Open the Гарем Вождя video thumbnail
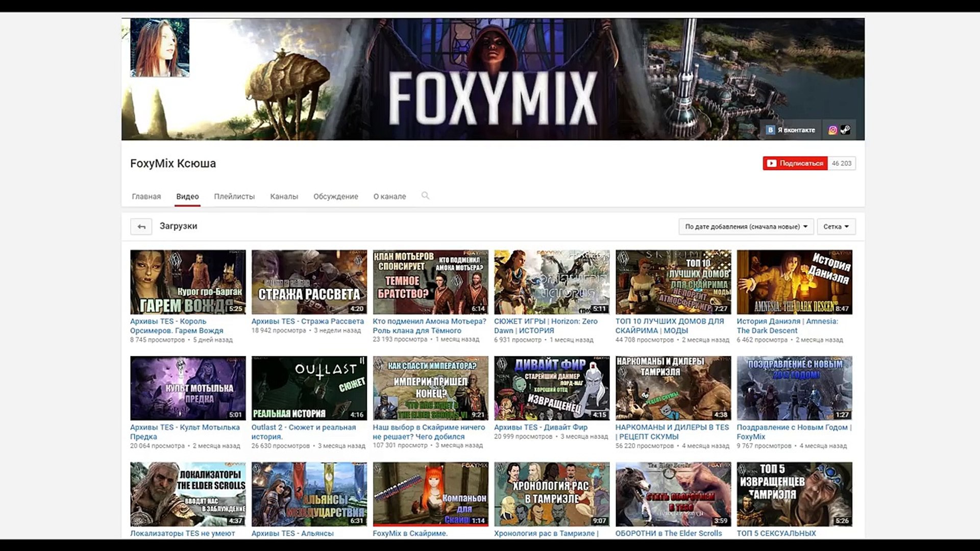The height and width of the screenshot is (551, 980). 188,282
